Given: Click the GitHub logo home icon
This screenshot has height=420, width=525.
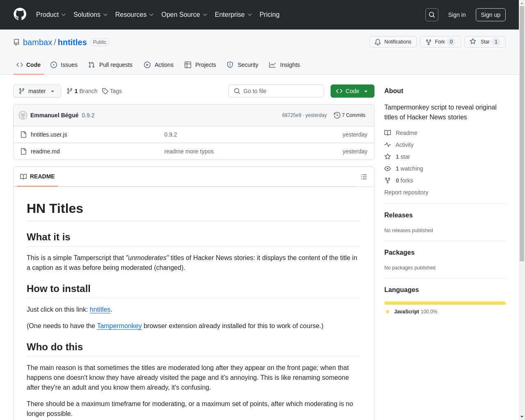Looking at the screenshot, I should click(x=20, y=14).
